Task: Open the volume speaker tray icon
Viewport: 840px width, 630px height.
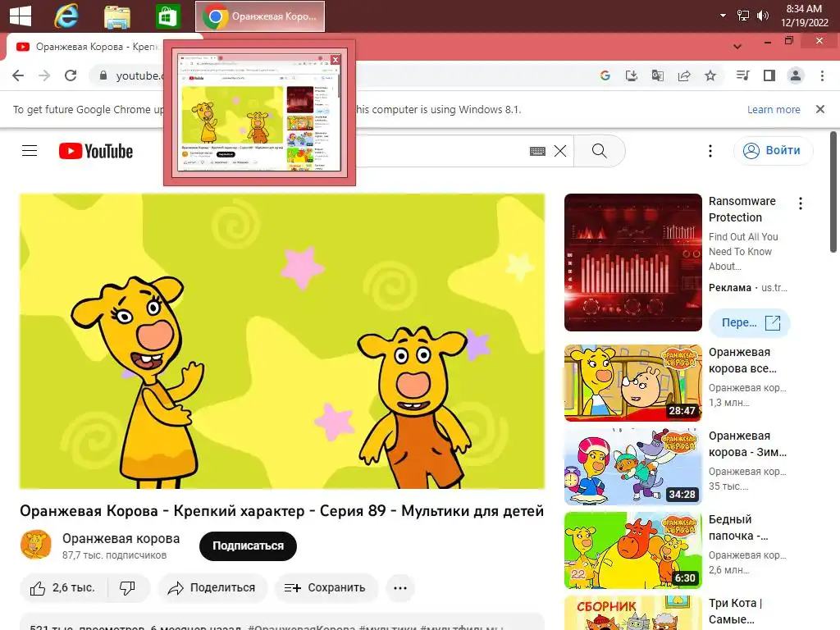Action: point(762,16)
